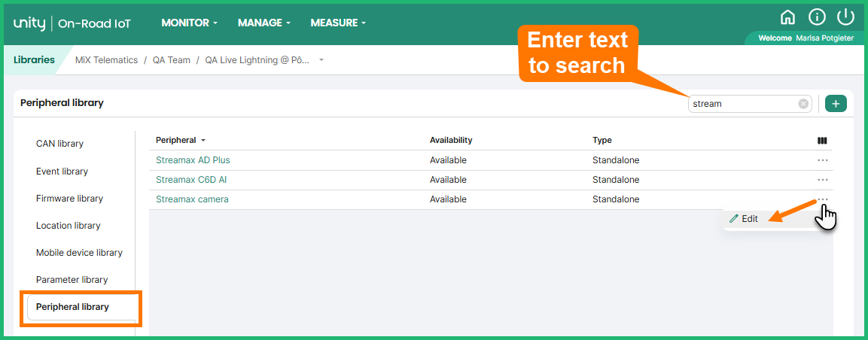Open the Streamax AD Plus link

[x=193, y=160]
